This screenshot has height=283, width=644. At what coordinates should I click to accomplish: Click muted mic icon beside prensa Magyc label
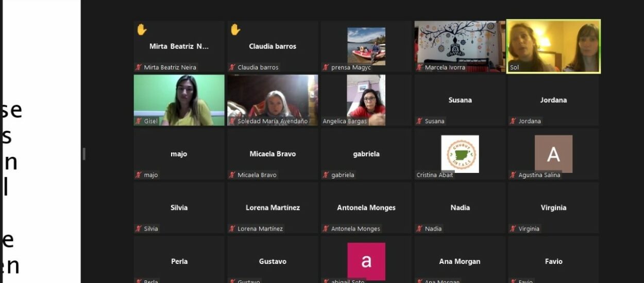[326, 67]
